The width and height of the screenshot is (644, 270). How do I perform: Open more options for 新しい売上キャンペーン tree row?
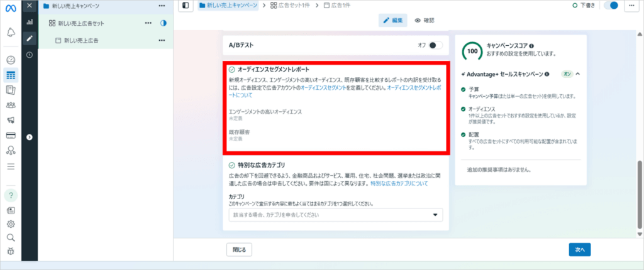pyautogui.click(x=162, y=6)
